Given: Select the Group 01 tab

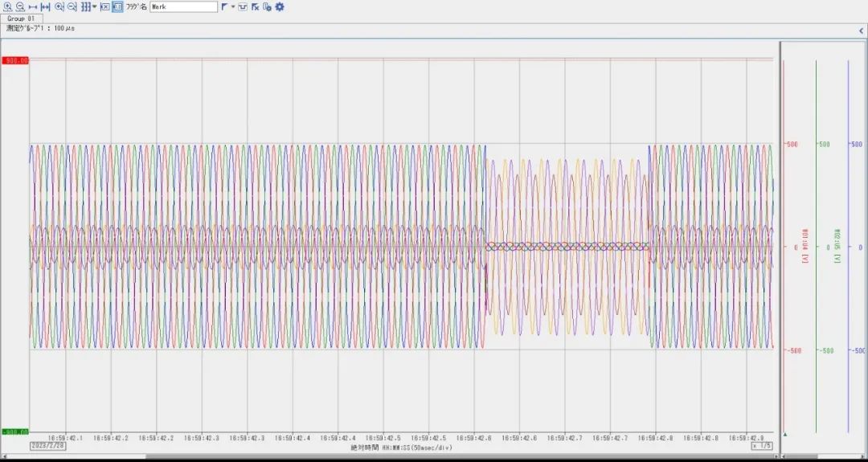Looking at the screenshot, I should [x=21, y=18].
